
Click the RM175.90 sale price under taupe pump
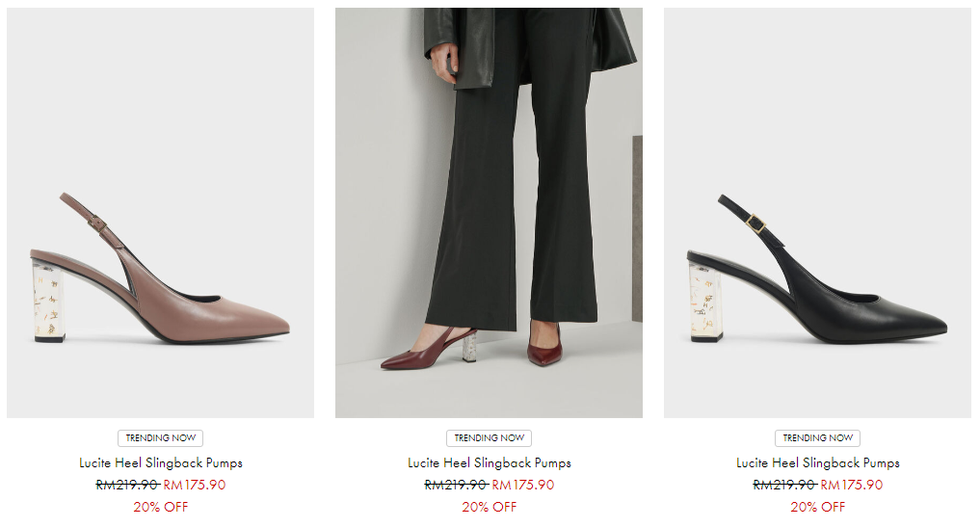[x=195, y=486]
